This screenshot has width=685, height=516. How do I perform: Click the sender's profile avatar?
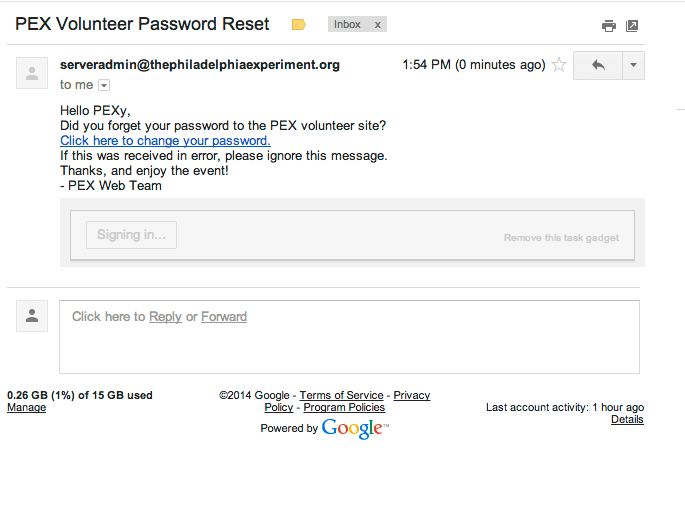[32, 73]
